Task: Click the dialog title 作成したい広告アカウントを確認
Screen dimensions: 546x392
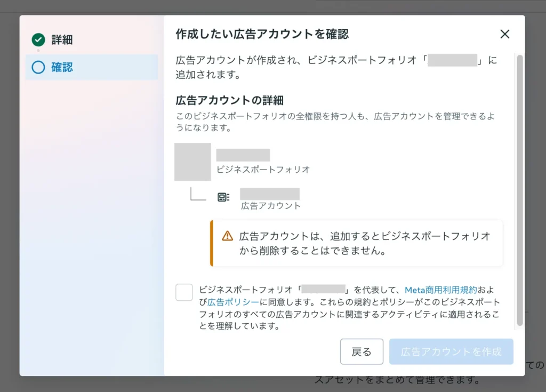Action: coord(262,34)
